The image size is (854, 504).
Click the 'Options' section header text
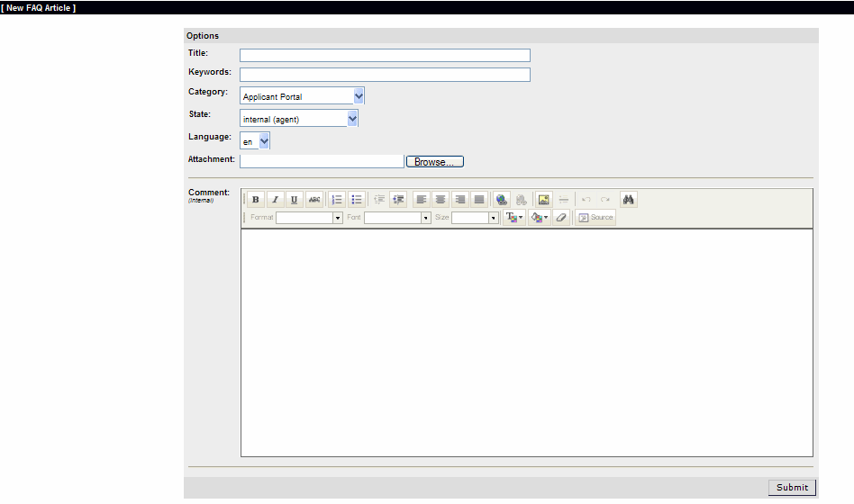203,36
